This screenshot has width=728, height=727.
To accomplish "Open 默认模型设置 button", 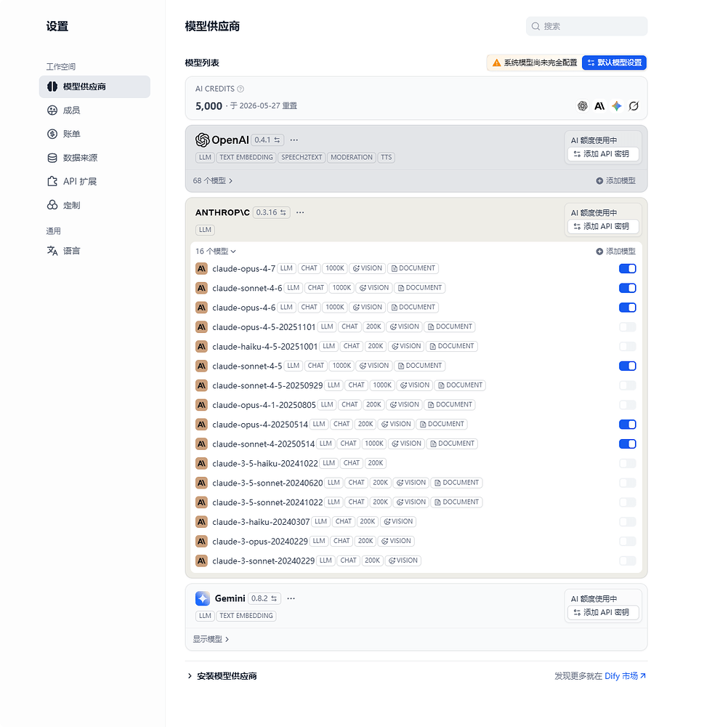I will 614,63.
